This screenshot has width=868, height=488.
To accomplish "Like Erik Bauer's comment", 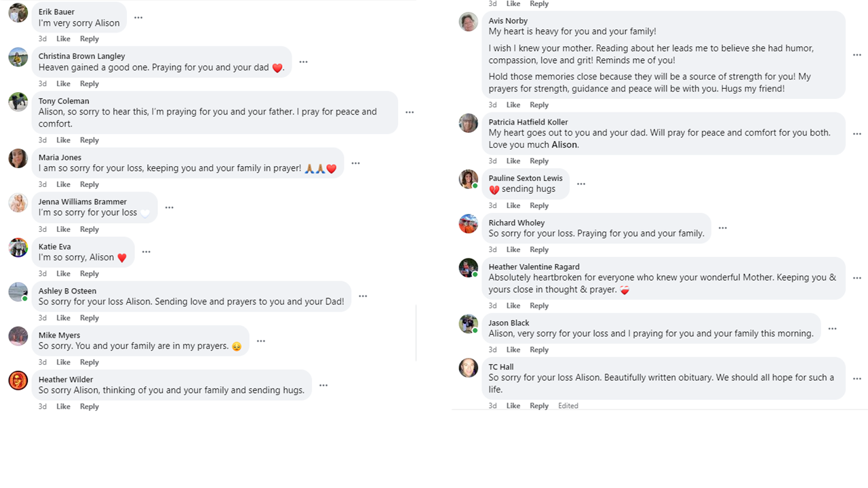I will [x=63, y=39].
